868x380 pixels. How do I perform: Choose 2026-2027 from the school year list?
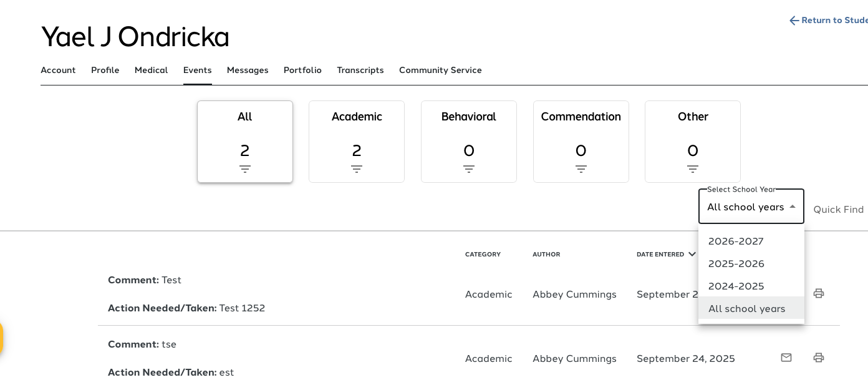tap(736, 241)
